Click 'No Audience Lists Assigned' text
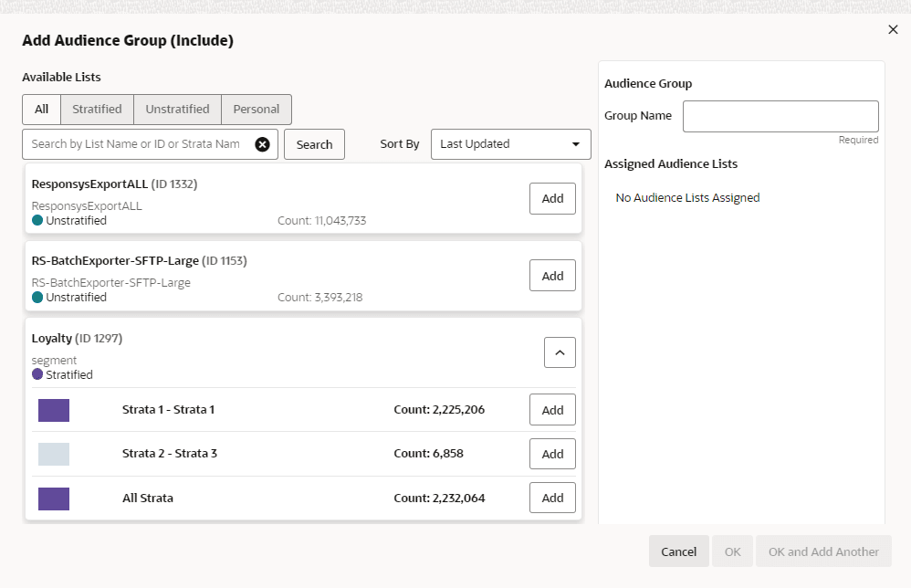911x588 pixels. coord(688,198)
